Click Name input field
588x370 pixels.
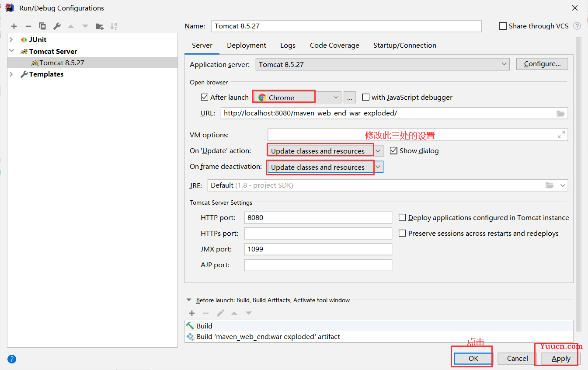[346, 26]
